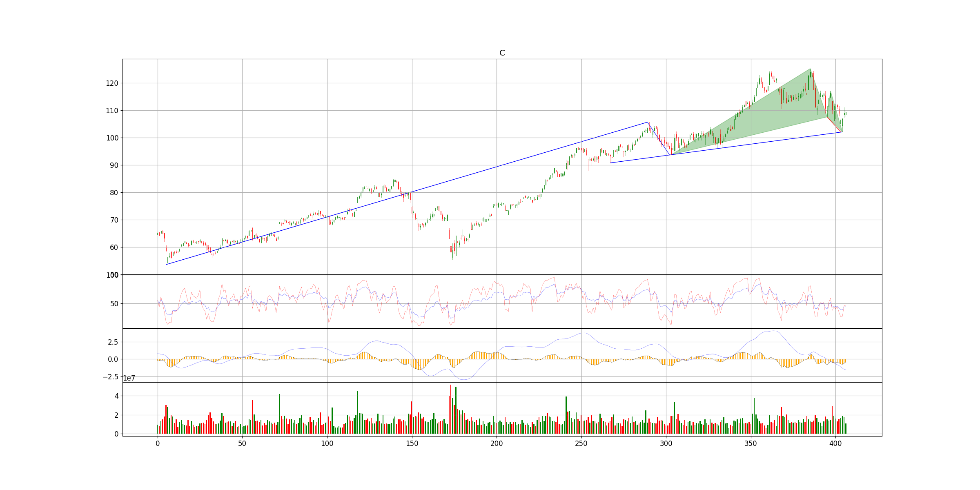Image resolution: width=980 pixels, height=490 pixels.
Task: Click the 120 price axis label
Action: coord(112,83)
